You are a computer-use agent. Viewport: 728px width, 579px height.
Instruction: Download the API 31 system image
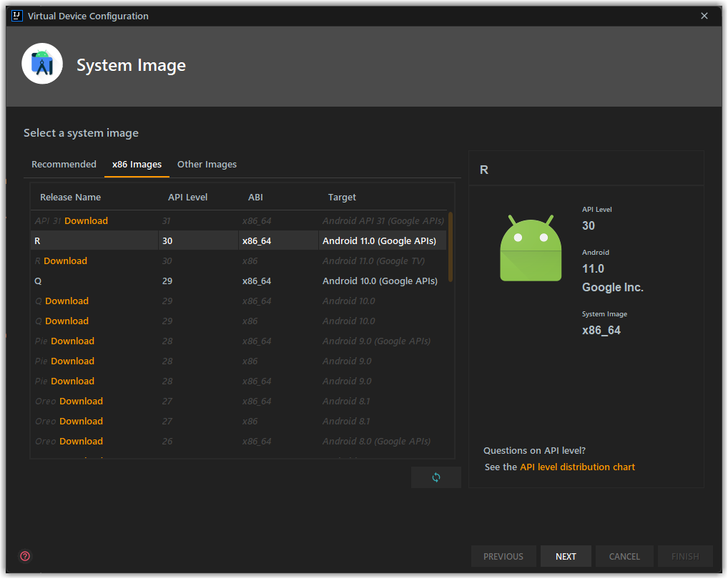pos(88,220)
